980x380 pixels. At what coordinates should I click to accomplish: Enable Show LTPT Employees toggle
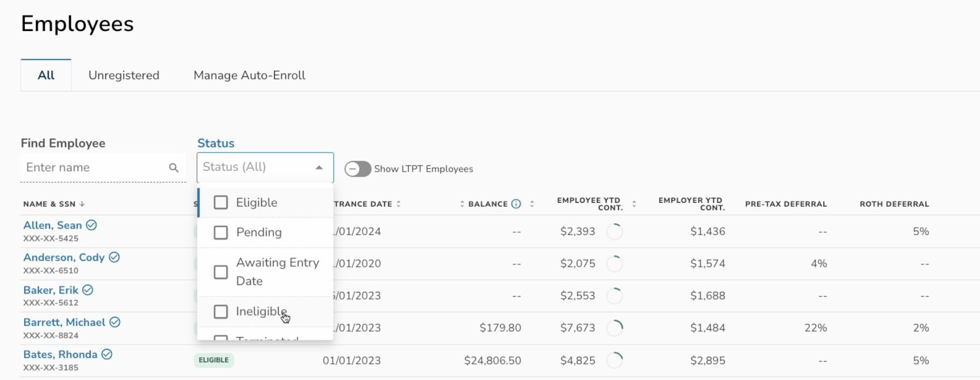pyautogui.click(x=358, y=169)
